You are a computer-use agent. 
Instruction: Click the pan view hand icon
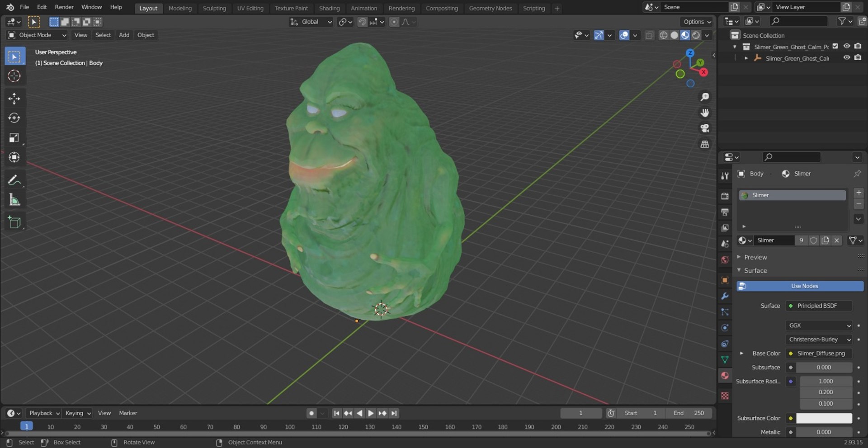click(704, 113)
